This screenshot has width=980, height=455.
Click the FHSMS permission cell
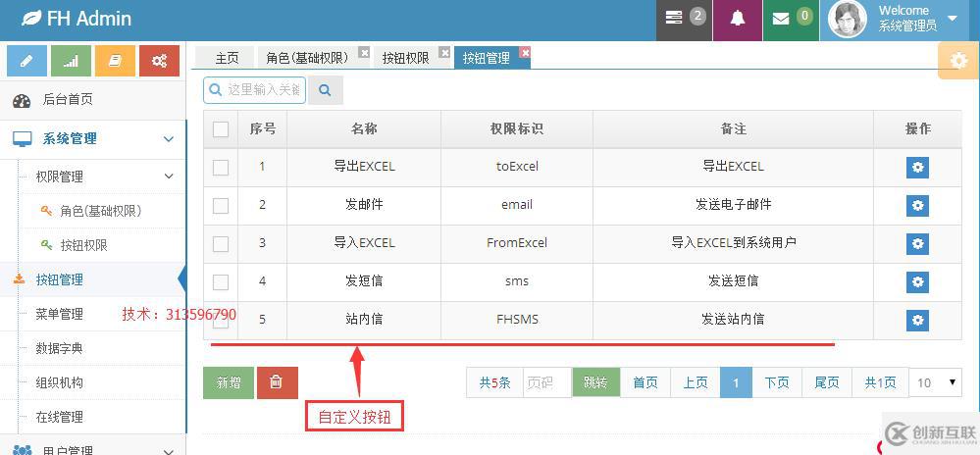517,320
